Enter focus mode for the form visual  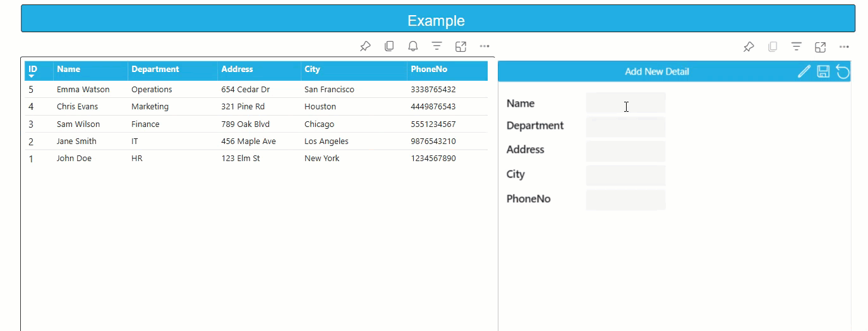pyautogui.click(x=820, y=47)
